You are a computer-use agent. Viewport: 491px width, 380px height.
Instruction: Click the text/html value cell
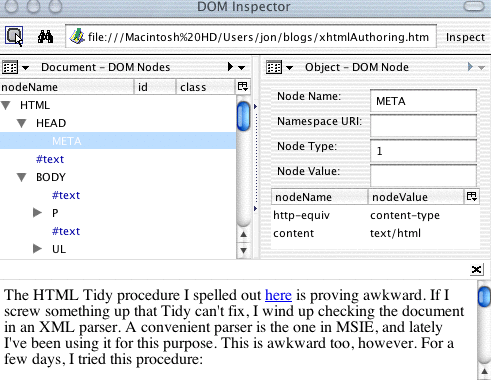[395, 233]
